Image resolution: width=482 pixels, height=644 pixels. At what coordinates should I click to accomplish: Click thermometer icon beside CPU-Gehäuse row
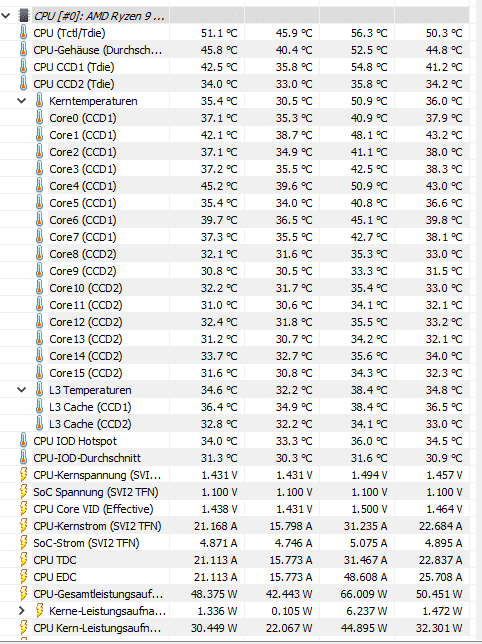pyautogui.click(x=23, y=50)
